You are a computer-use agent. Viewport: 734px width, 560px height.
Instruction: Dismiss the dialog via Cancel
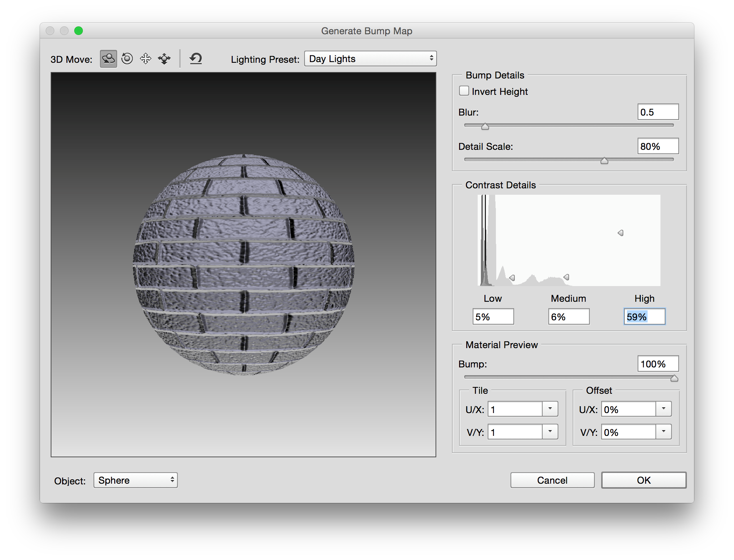552,480
